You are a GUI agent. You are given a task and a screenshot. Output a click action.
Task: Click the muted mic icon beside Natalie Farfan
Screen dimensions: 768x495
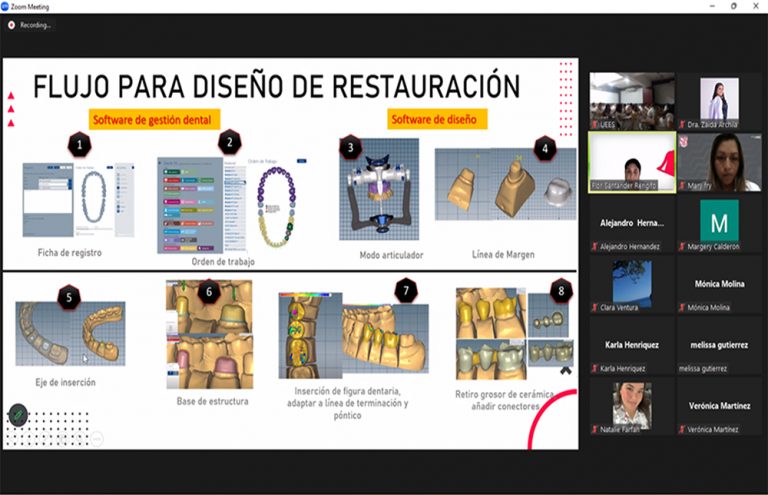coord(596,429)
